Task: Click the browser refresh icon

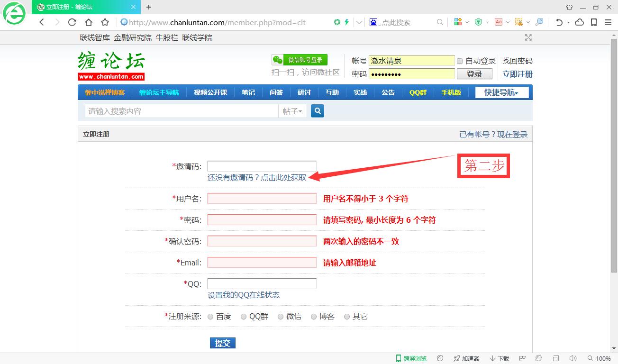Action: click(x=72, y=22)
